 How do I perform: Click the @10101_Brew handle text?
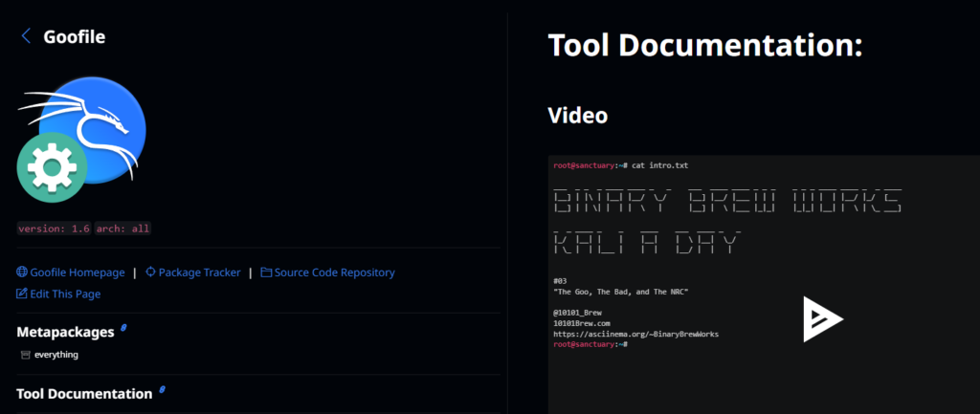pos(577,313)
